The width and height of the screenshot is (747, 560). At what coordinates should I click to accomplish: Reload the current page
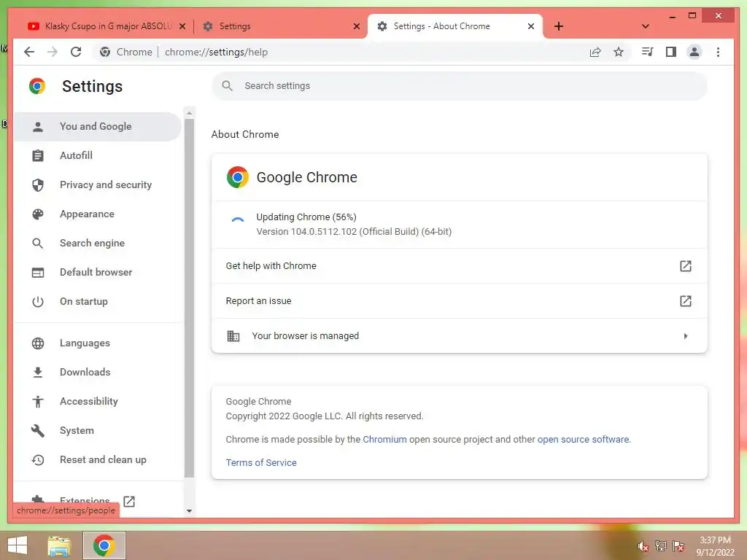[76, 52]
